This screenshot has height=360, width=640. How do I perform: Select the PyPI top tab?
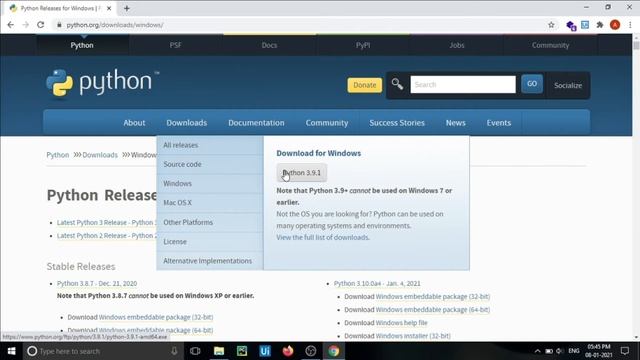(363, 45)
